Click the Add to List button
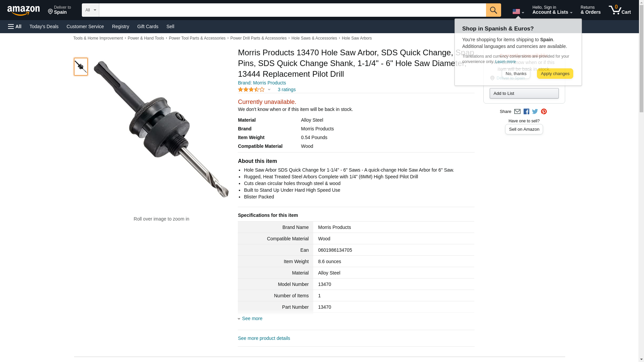The image size is (644, 362). [x=524, y=94]
